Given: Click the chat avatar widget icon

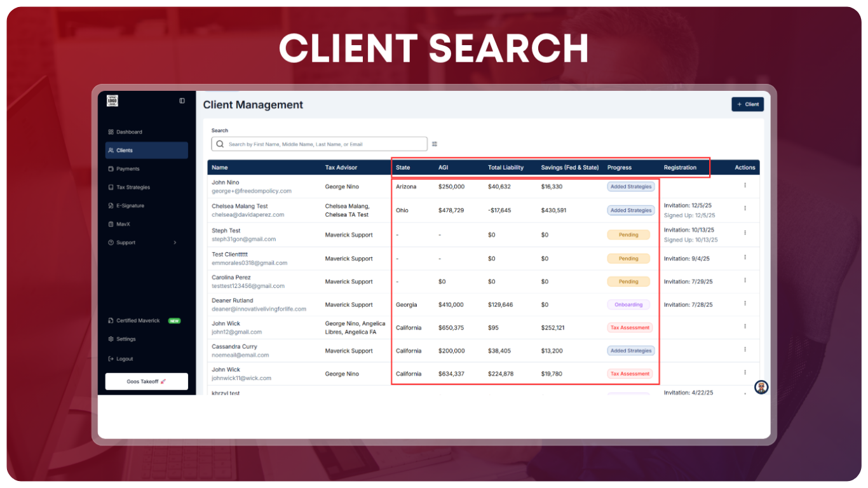Looking at the screenshot, I should [761, 387].
